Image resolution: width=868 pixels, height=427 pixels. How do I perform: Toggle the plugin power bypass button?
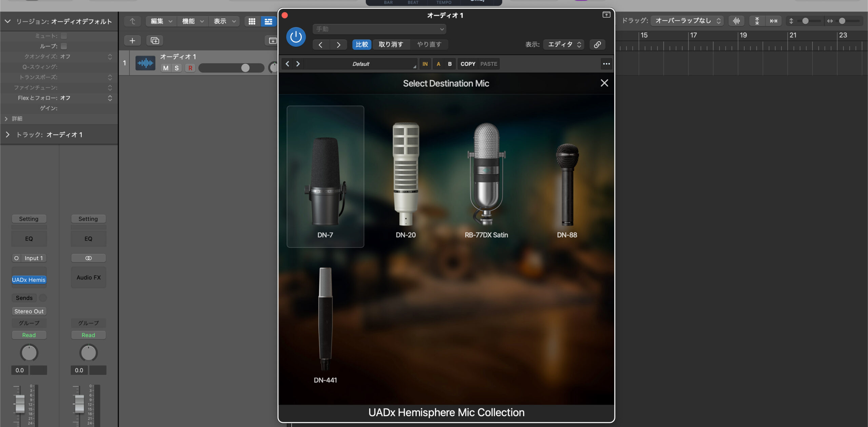click(x=296, y=37)
